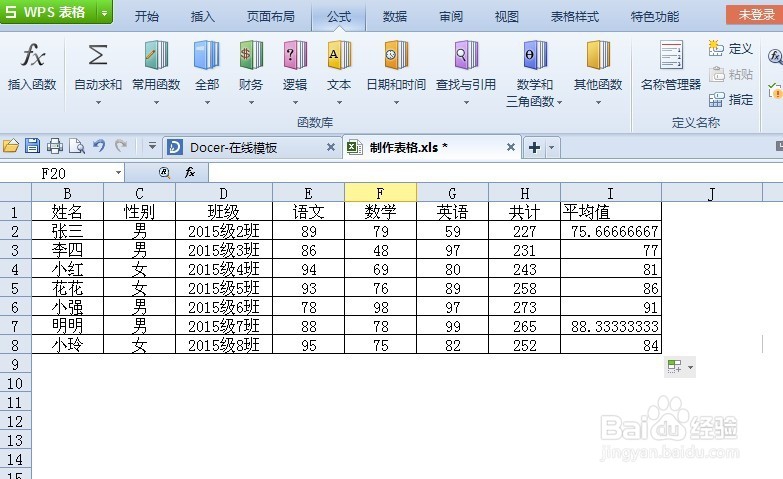This screenshot has width=783, height=479.
Task: Click the fx button beside formula bar
Action: 190,172
